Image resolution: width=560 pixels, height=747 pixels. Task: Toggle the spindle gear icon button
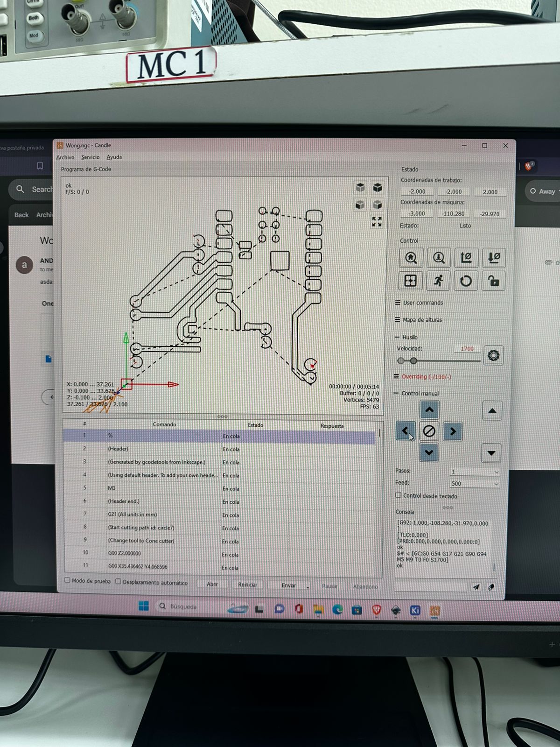[493, 356]
